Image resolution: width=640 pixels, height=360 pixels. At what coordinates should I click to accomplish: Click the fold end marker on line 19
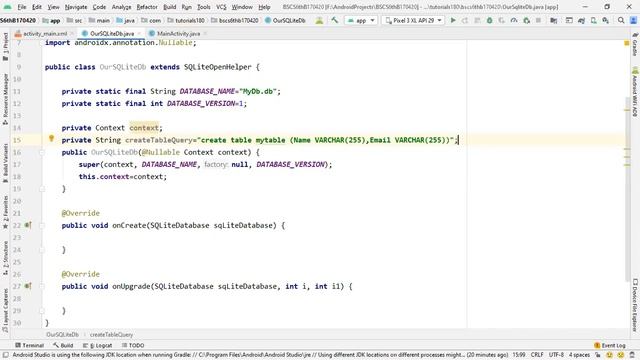42,189
